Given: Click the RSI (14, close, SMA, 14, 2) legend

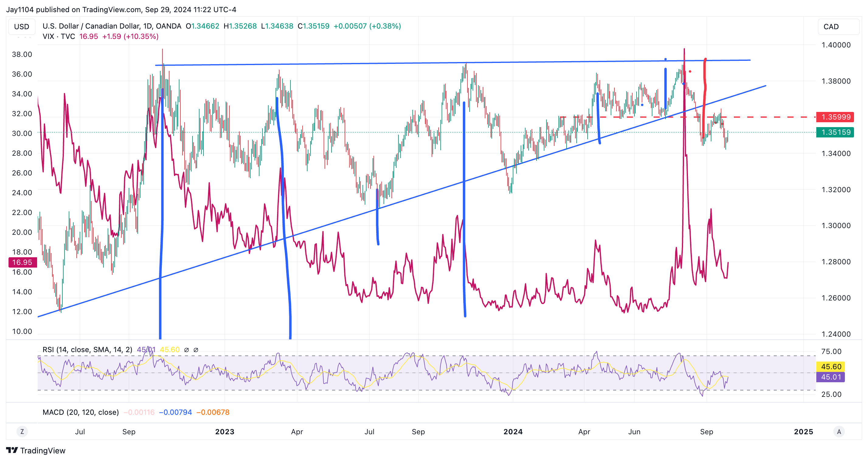Looking at the screenshot, I should coord(87,349).
